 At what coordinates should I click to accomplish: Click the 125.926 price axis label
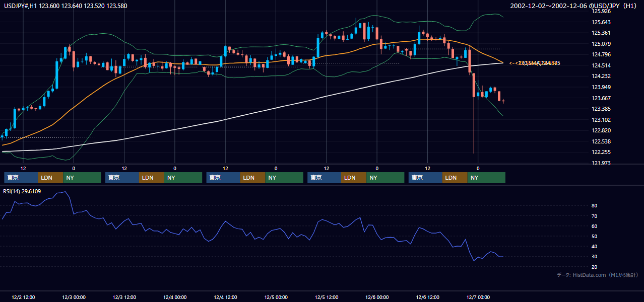(x=601, y=11)
